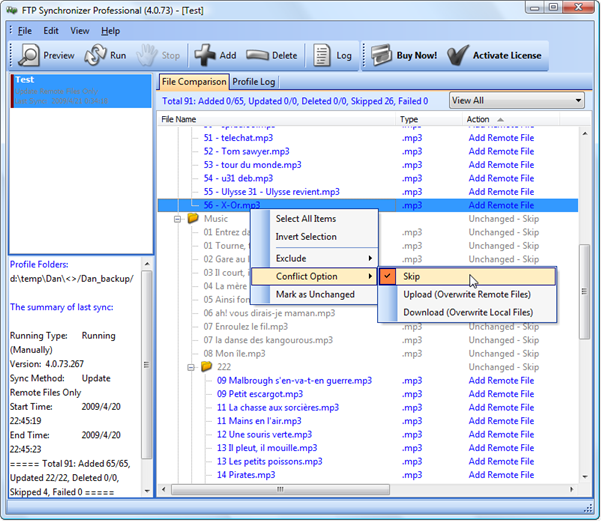The width and height of the screenshot is (602, 522).
Task: Open the View All filter dropdown
Action: point(516,100)
